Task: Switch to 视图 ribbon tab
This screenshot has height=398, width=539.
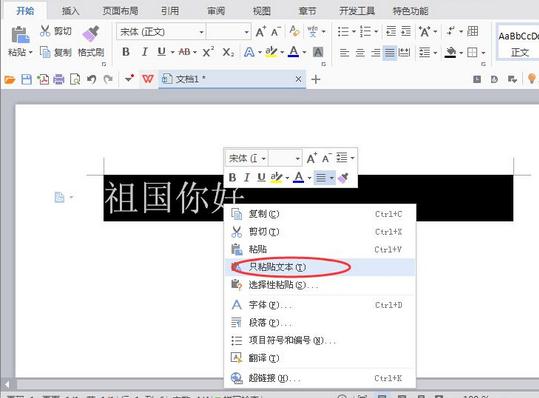Action: [262, 11]
